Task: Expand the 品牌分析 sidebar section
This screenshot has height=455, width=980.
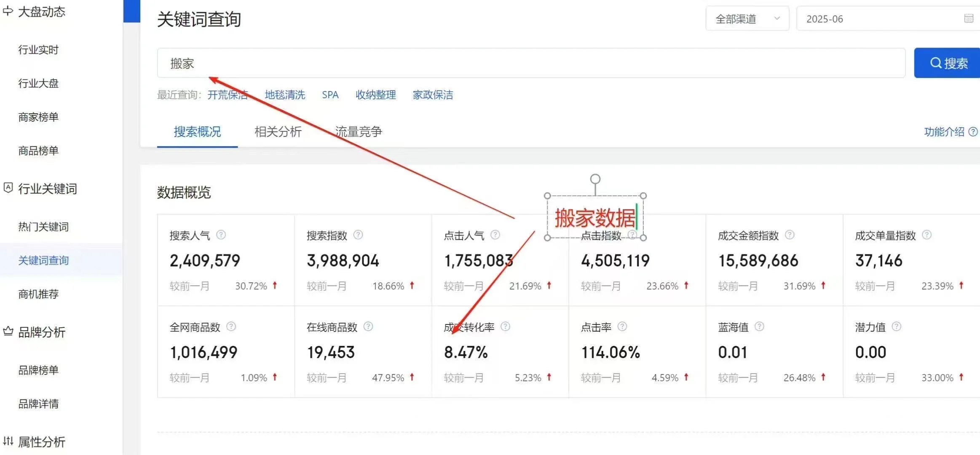Action: coord(41,332)
